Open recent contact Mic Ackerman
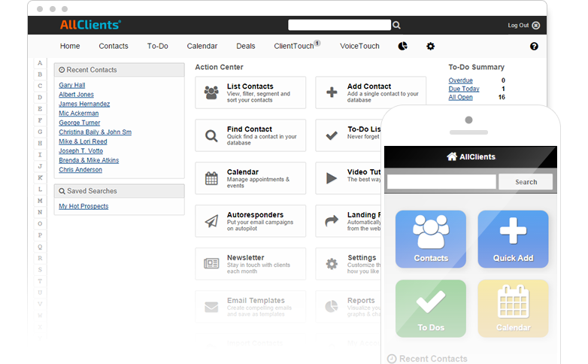 point(79,114)
